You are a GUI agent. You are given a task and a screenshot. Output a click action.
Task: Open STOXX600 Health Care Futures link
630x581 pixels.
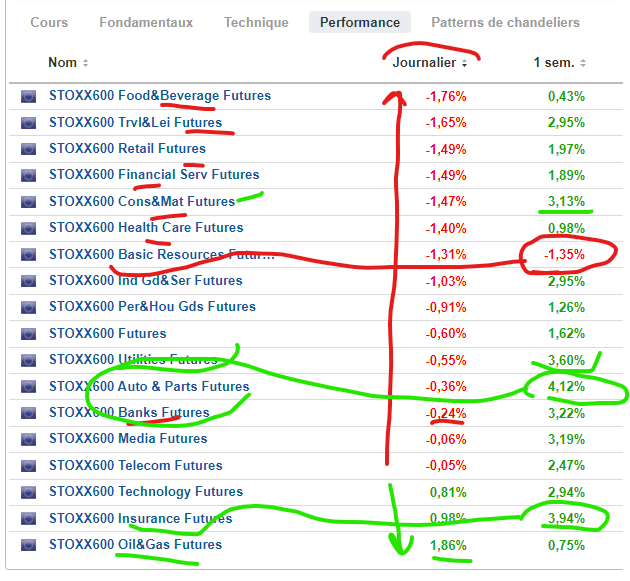click(146, 227)
